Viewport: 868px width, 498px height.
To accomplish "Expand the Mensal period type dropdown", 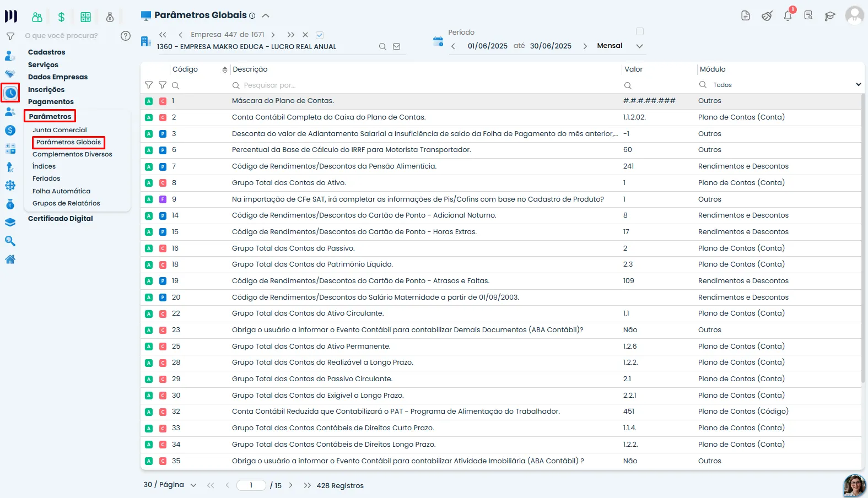I will click(x=639, y=46).
